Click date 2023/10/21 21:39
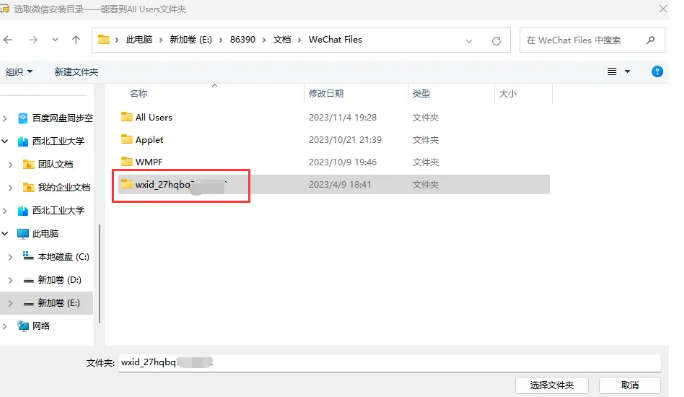684x397 pixels. point(345,140)
